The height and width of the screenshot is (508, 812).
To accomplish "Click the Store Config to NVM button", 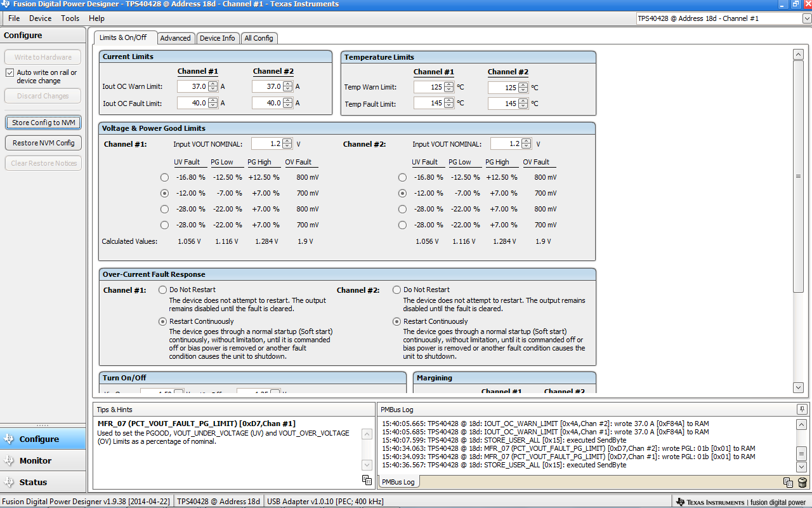I will click(x=42, y=123).
